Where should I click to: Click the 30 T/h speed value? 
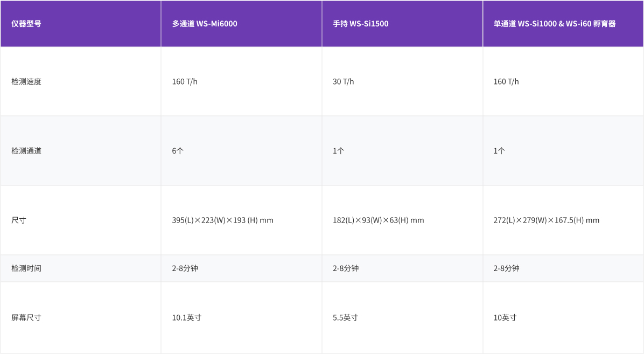[x=343, y=81]
